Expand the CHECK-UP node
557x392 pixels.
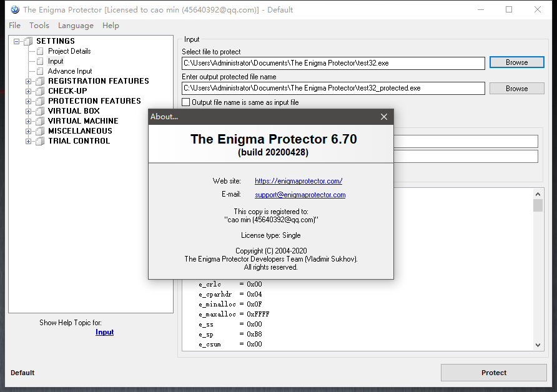point(29,91)
